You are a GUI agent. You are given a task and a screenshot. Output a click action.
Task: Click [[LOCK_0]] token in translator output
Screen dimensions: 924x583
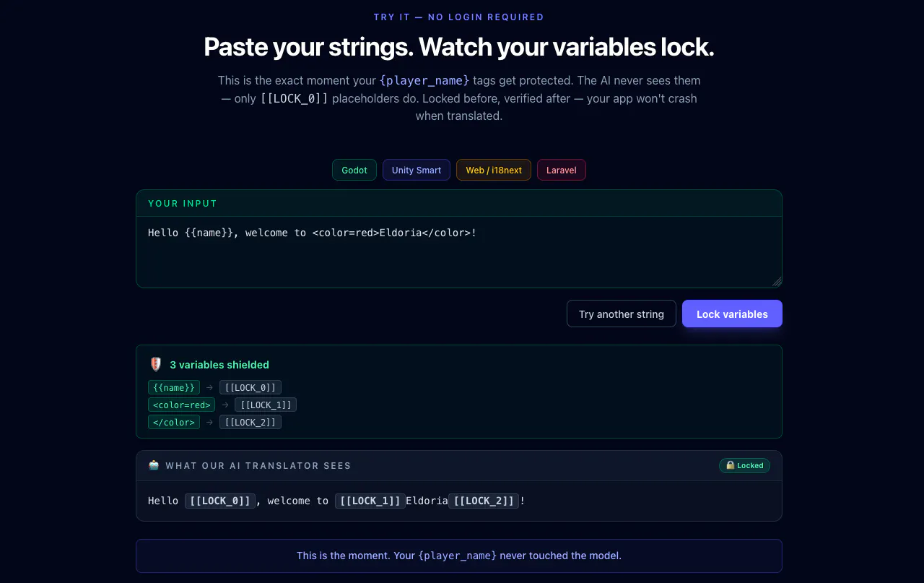coord(220,501)
